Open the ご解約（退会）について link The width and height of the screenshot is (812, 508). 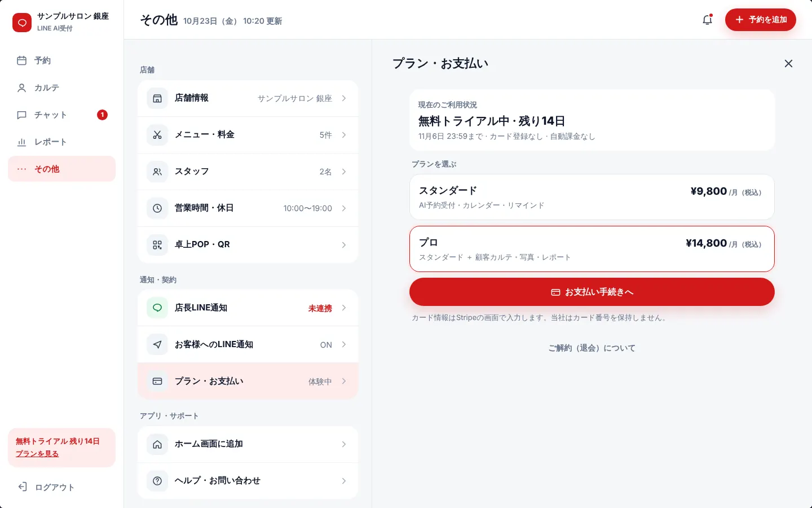pyautogui.click(x=592, y=348)
